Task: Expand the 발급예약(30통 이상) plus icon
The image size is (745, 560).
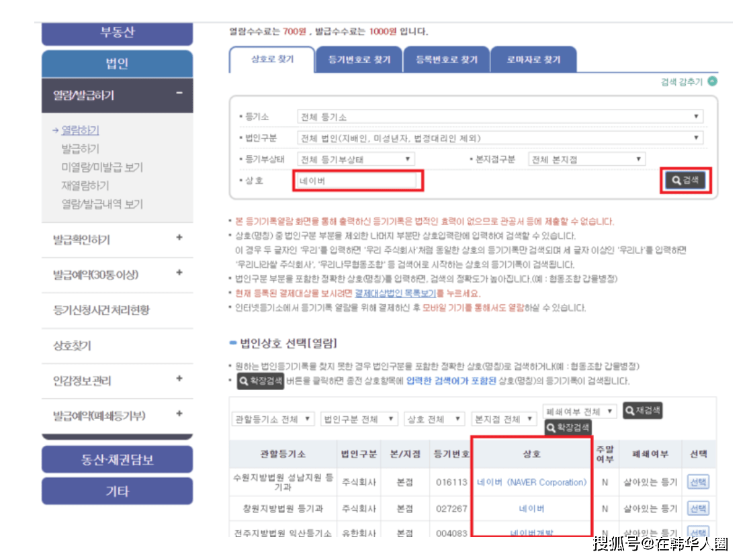Action: (x=179, y=272)
